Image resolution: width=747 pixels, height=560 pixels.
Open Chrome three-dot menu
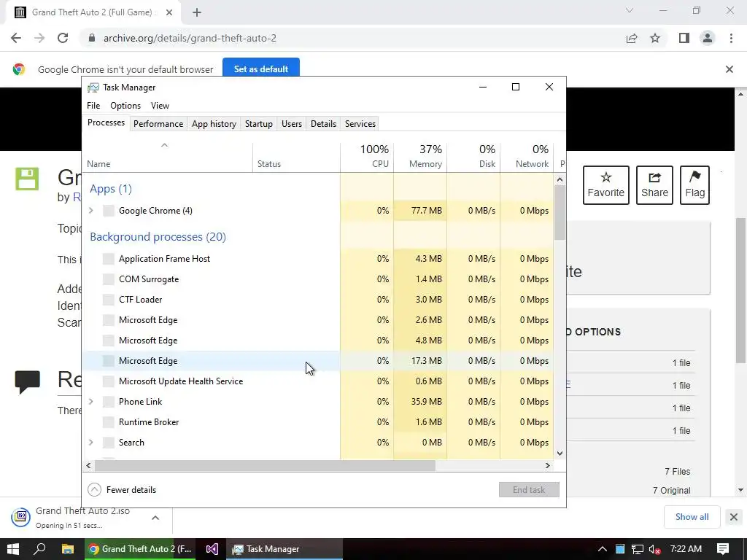tap(731, 38)
